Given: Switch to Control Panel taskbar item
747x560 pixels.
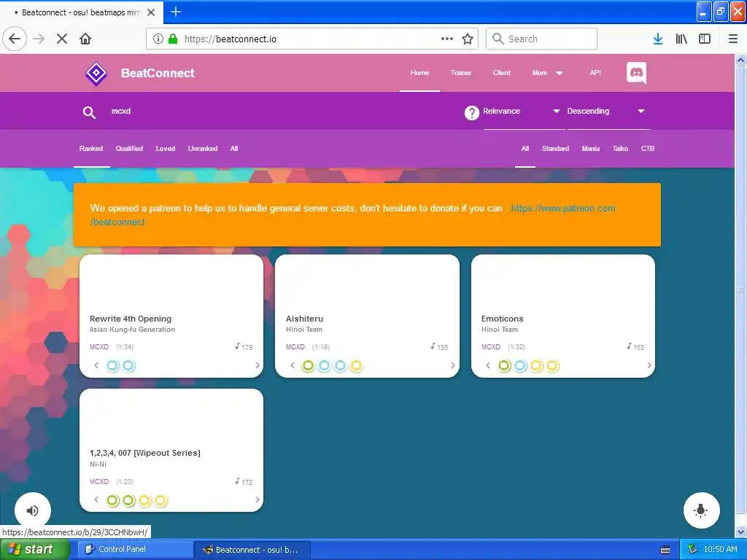Looking at the screenshot, I should pyautogui.click(x=135, y=550).
